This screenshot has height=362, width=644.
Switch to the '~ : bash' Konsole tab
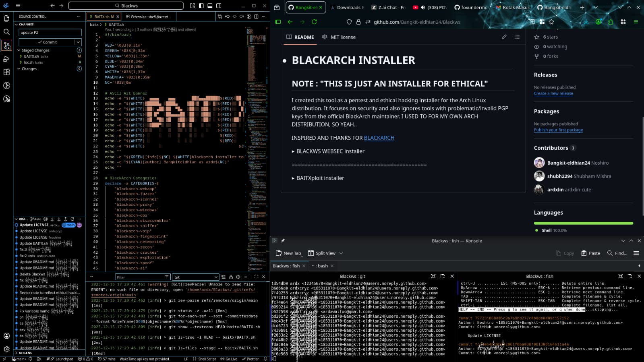coord(322,266)
